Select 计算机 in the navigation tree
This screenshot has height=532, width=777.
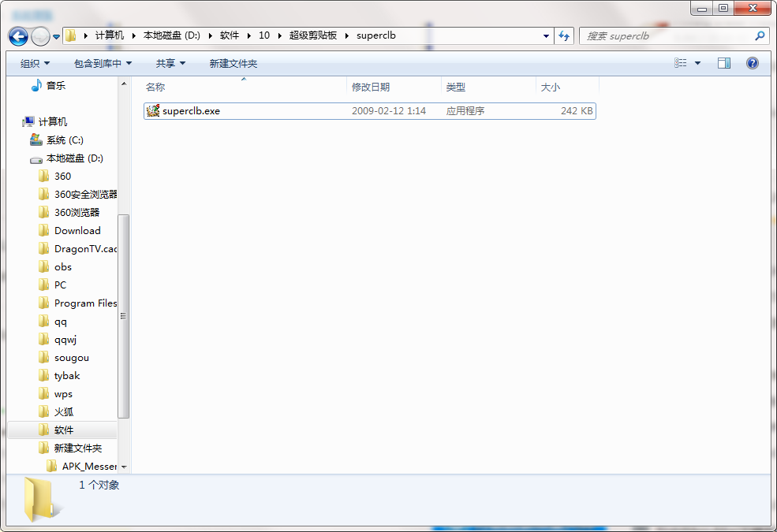[x=53, y=121]
